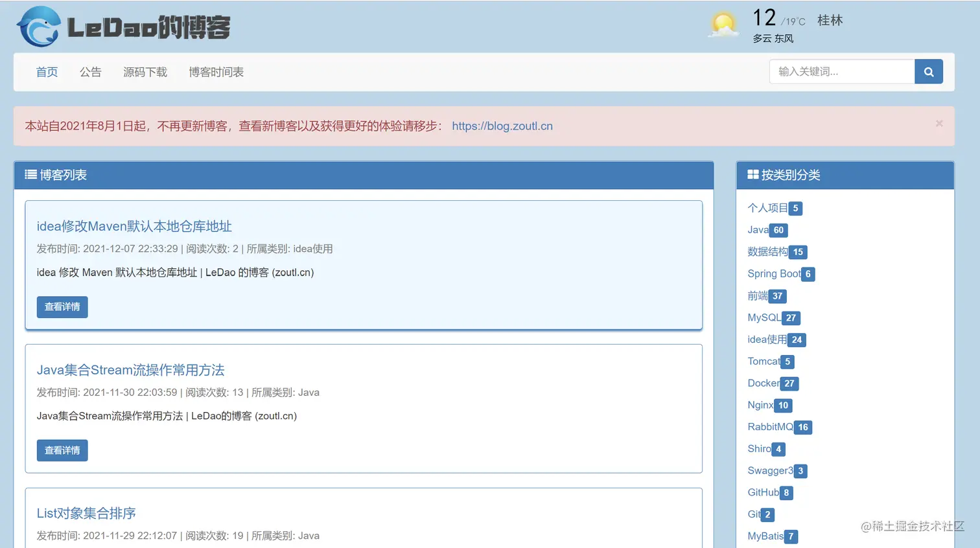Open the 公告 nav item
Screen dimensions: 980x548
pos(91,72)
